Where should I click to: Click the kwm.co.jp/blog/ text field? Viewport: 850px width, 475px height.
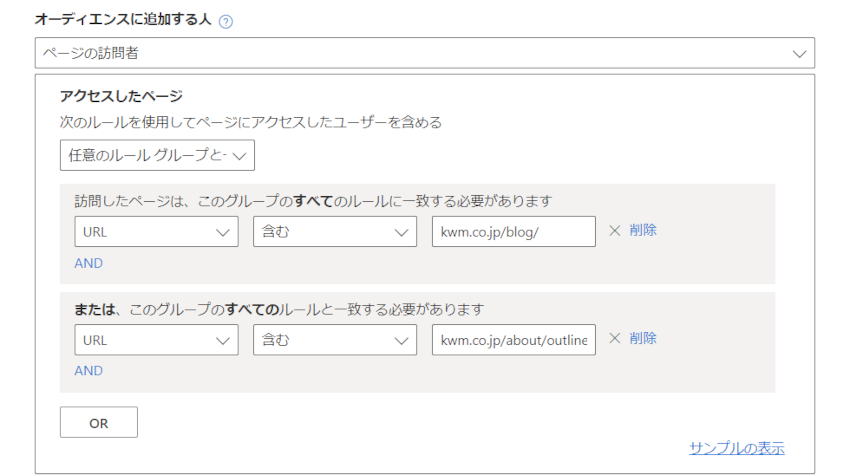514,232
